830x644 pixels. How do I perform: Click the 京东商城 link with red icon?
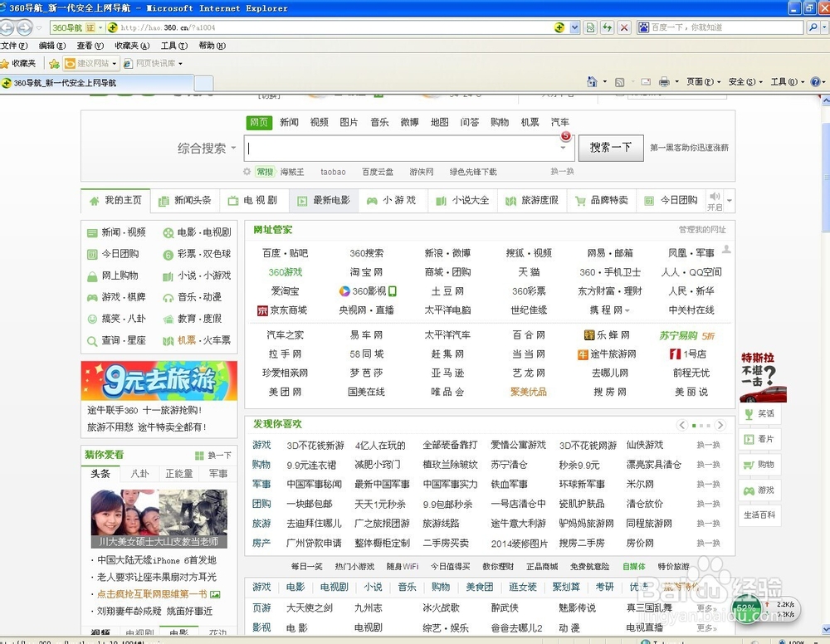282,310
